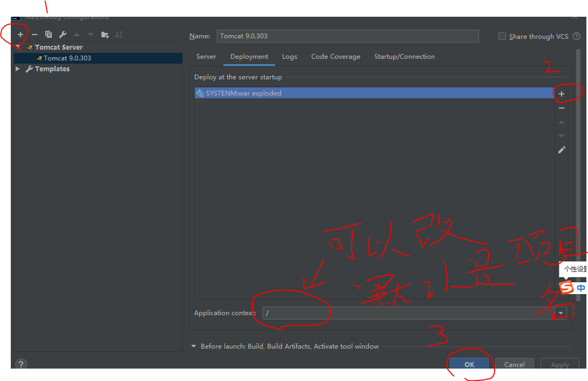Copy the selected configuration
The height and width of the screenshot is (381, 588).
point(49,35)
